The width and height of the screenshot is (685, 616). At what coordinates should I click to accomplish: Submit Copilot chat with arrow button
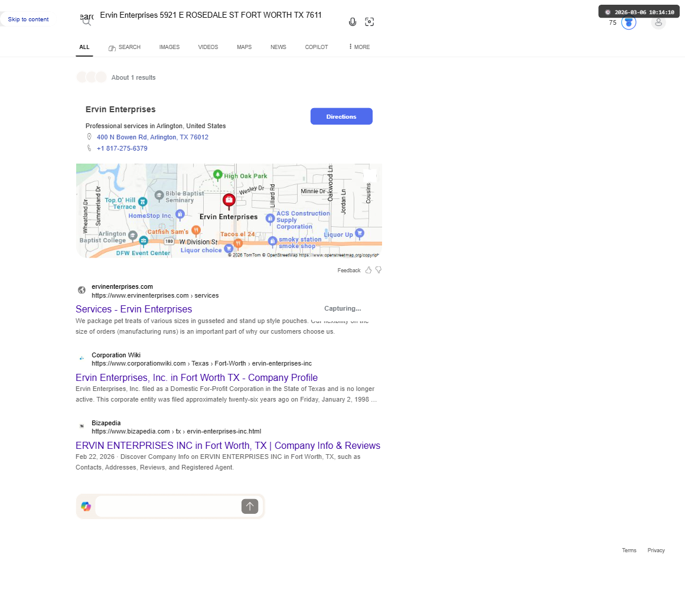[250, 506]
